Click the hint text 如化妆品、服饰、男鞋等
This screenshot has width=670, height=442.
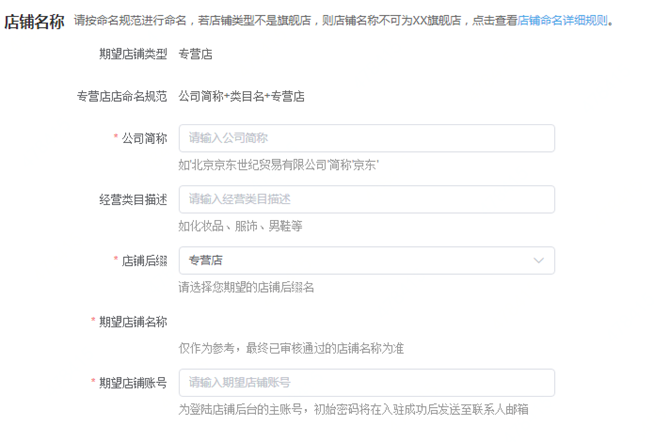coord(240,226)
